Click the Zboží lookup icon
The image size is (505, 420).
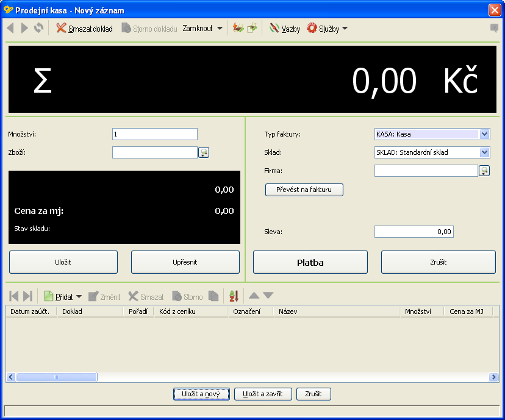[204, 152]
